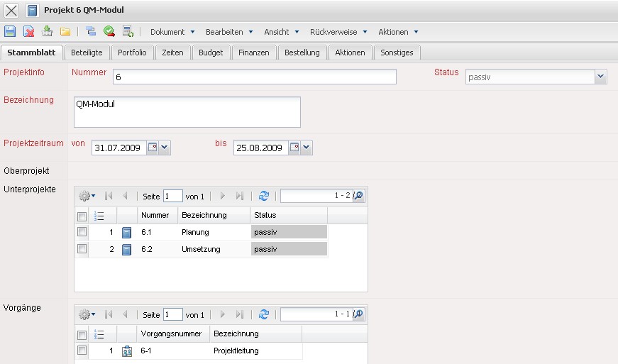This screenshot has width=618, height=364.
Task: Click into the Nummer input field
Action: click(253, 77)
